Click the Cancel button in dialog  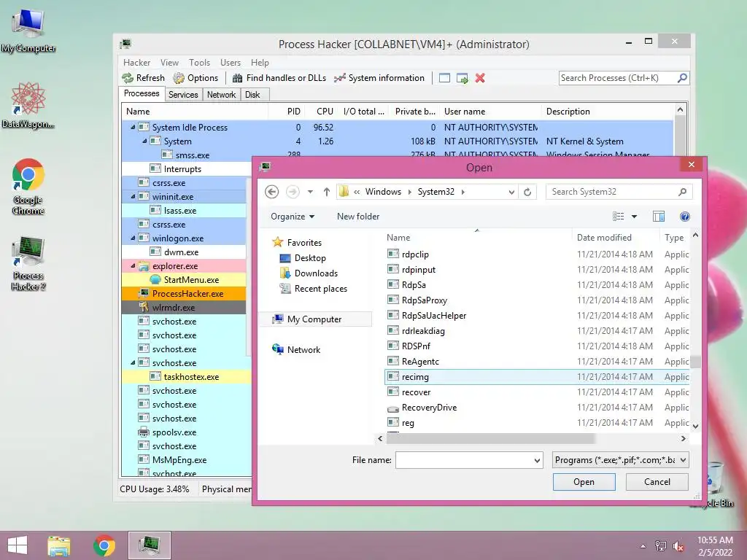(657, 482)
